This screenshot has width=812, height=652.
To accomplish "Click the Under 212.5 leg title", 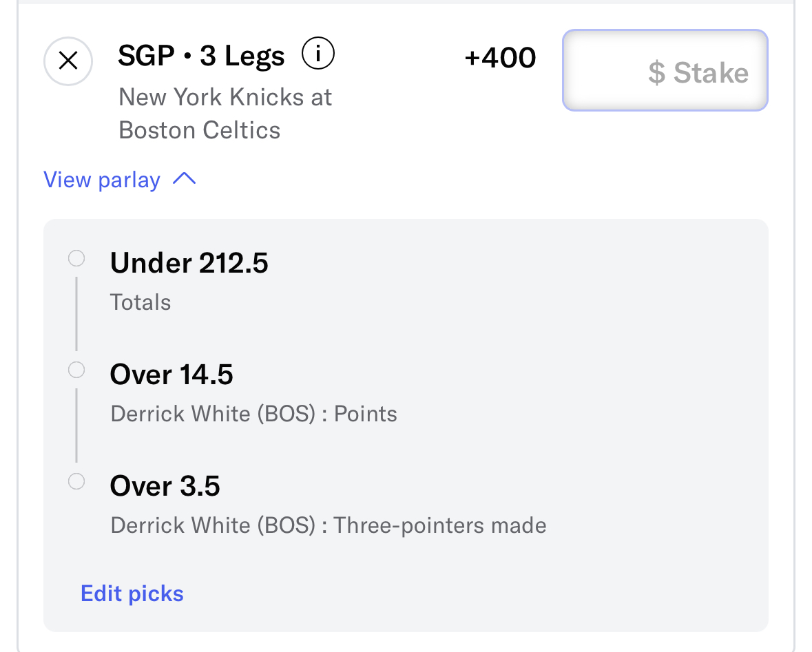I will click(189, 263).
